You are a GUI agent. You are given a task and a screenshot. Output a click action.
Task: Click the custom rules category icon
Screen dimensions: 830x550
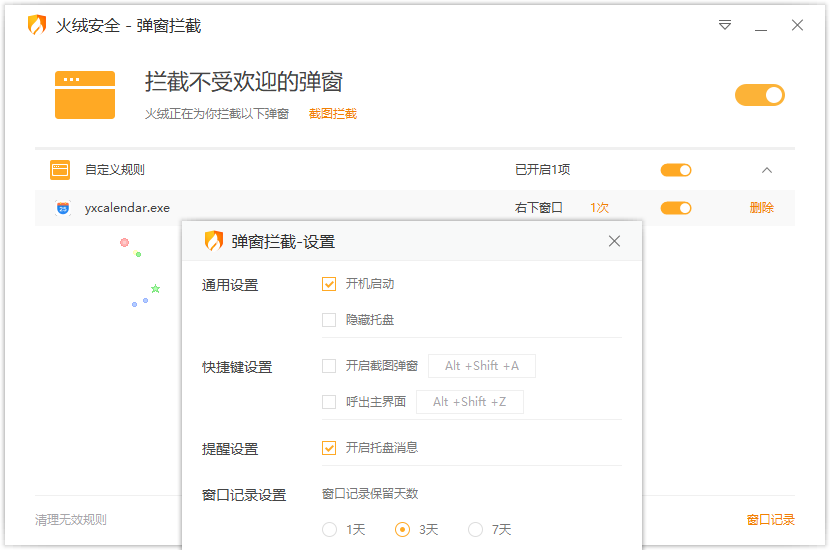coord(60,170)
